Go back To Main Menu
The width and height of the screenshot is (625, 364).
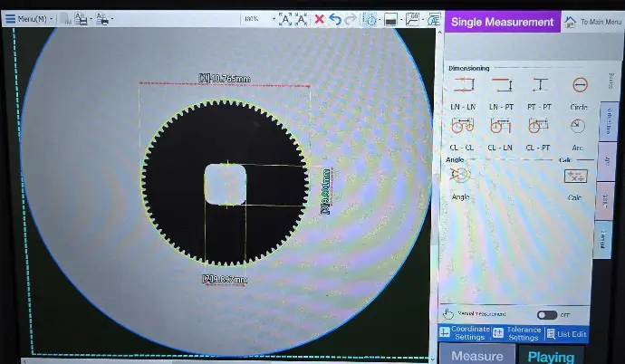(593, 22)
